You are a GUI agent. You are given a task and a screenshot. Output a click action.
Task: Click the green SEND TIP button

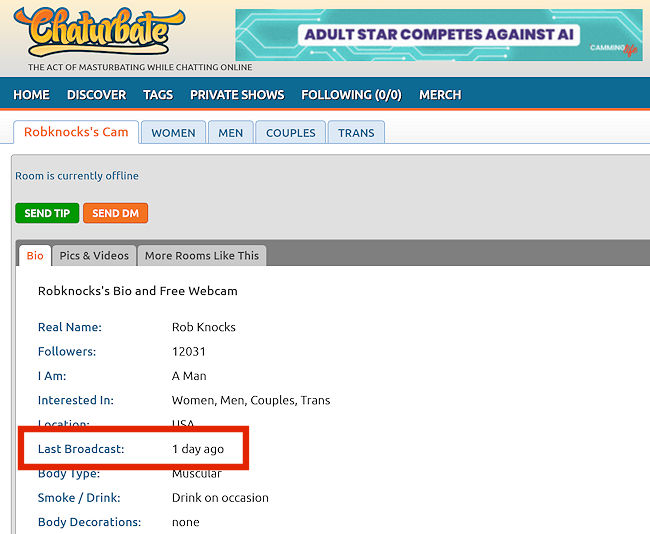[x=47, y=213]
